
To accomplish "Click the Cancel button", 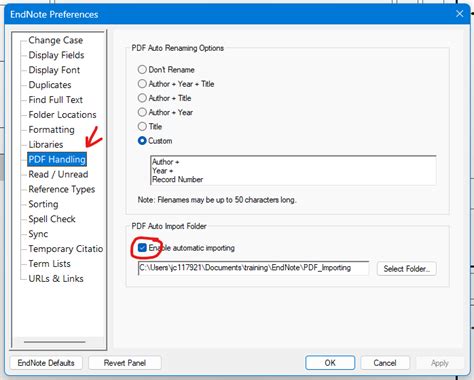I will tap(385, 363).
